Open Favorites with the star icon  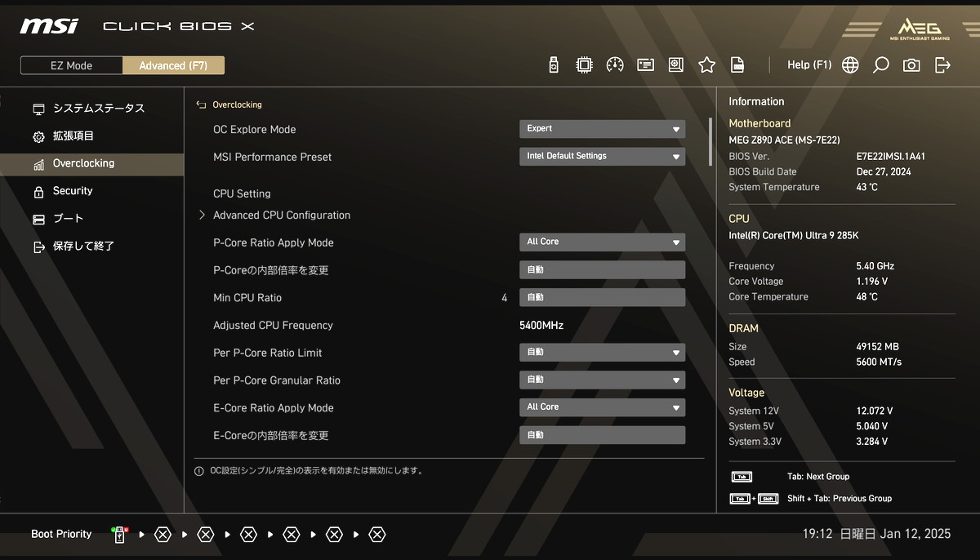707,65
